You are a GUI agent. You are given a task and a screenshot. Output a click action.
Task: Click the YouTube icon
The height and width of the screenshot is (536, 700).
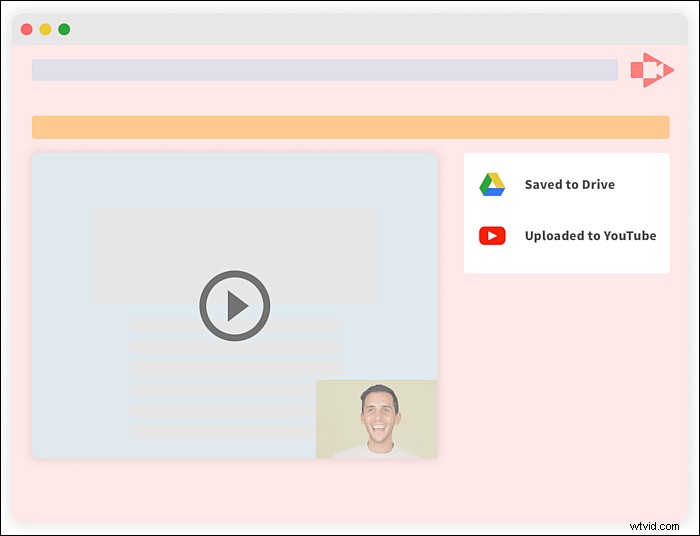click(x=492, y=236)
